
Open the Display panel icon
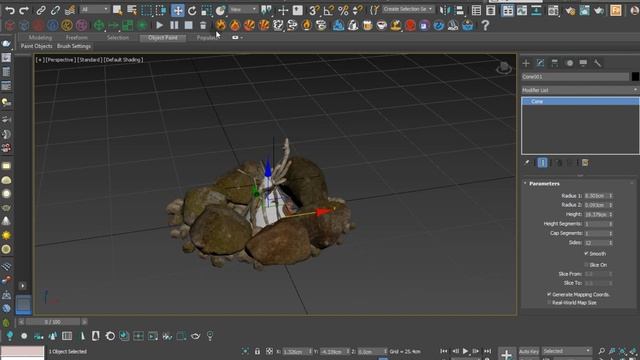click(583, 63)
